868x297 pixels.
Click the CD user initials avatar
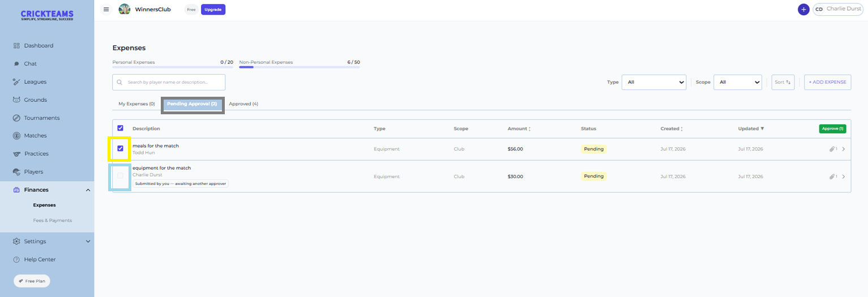(x=819, y=9)
